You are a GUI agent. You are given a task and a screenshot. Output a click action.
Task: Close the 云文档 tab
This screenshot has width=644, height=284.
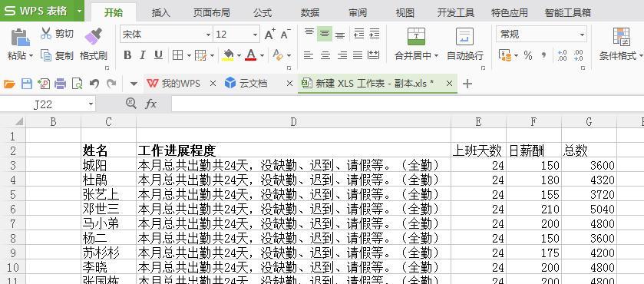point(289,84)
